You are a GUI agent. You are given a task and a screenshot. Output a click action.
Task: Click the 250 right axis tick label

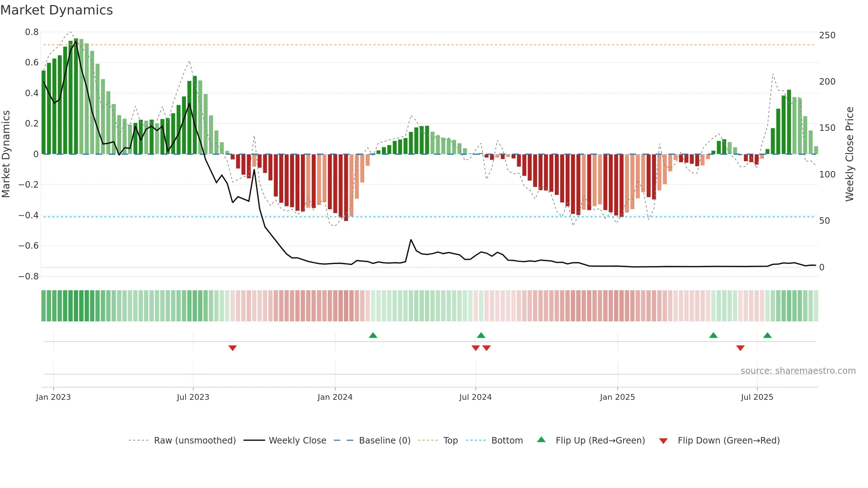click(827, 35)
